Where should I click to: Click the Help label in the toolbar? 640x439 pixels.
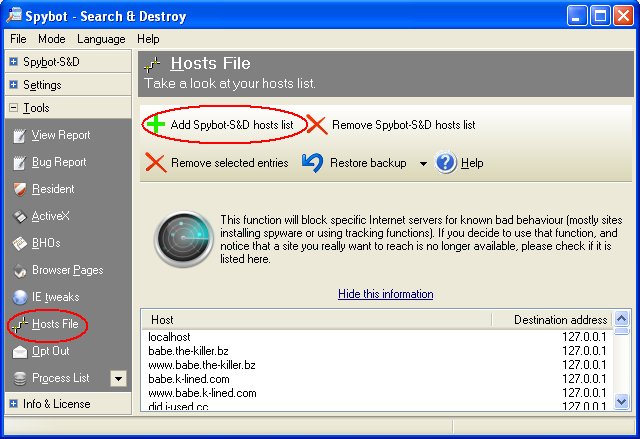pyautogui.click(x=472, y=163)
